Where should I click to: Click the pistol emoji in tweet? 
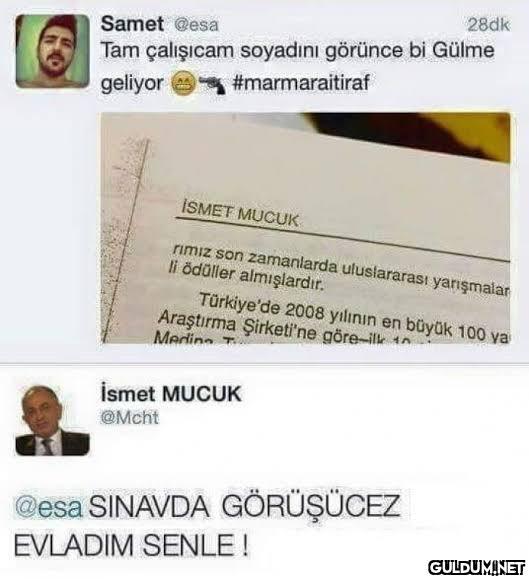coord(212,85)
